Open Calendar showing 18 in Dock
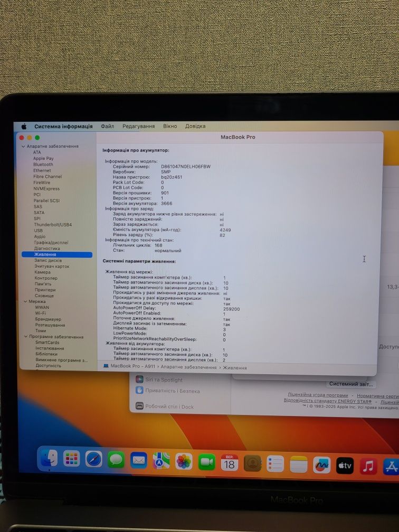Image resolution: width=399 pixels, height=532 pixels. click(x=230, y=463)
